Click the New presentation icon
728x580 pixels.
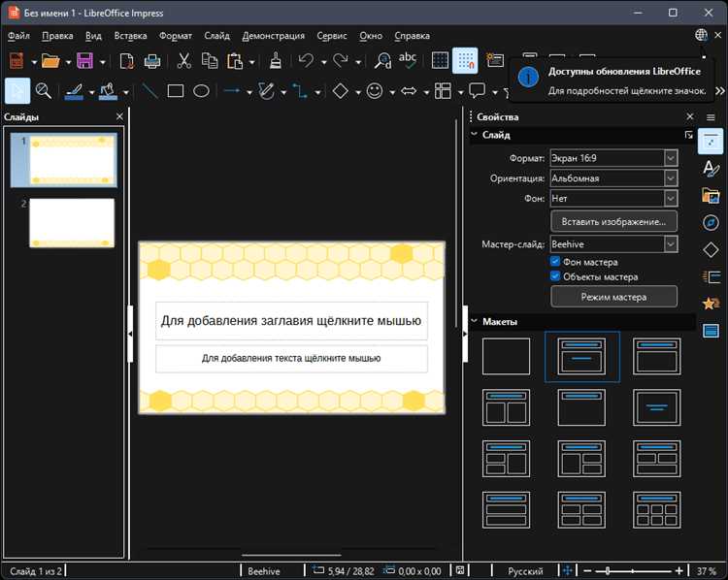click(17, 61)
